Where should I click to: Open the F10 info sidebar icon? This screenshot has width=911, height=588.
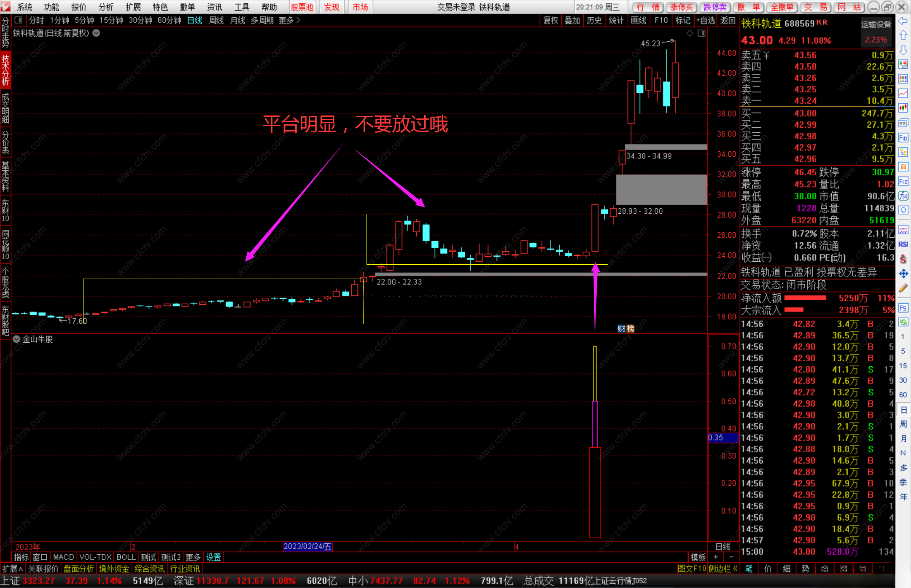(x=903, y=137)
